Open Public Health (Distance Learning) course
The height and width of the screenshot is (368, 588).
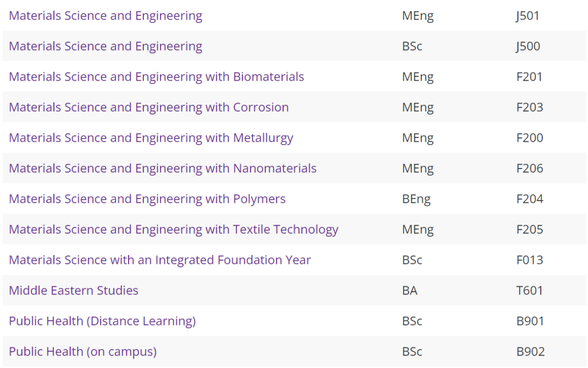[102, 322]
